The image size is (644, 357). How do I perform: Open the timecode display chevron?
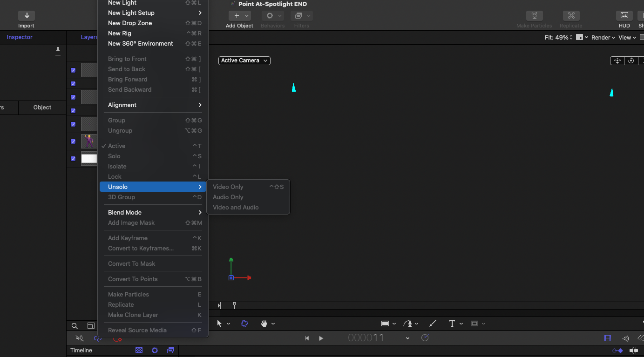(407, 338)
